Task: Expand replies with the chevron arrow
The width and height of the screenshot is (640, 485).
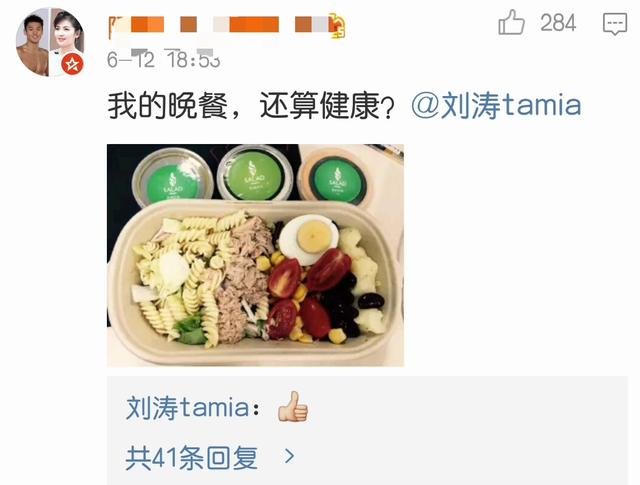Action: pos(289,456)
